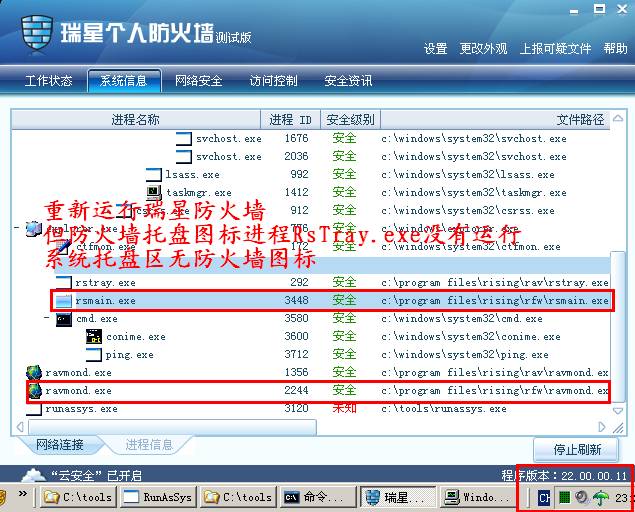Click the horizontal scrollbar right arrow
Viewport: 635px width, 512px height.
602,427
